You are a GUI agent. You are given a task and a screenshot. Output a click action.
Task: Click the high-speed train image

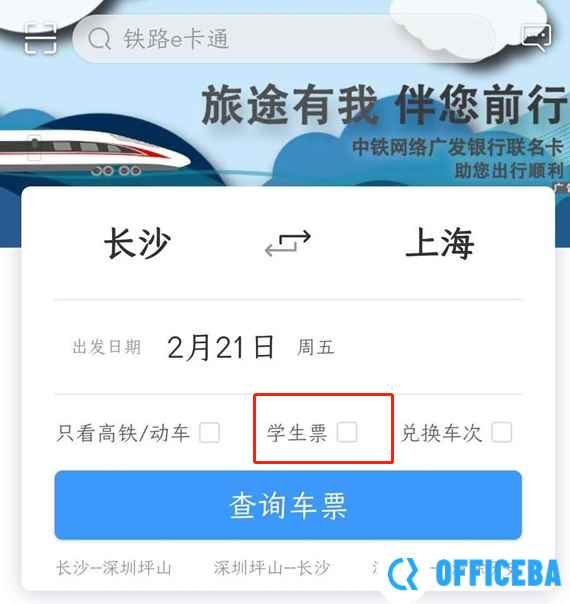pyautogui.click(x=92, y=152)
